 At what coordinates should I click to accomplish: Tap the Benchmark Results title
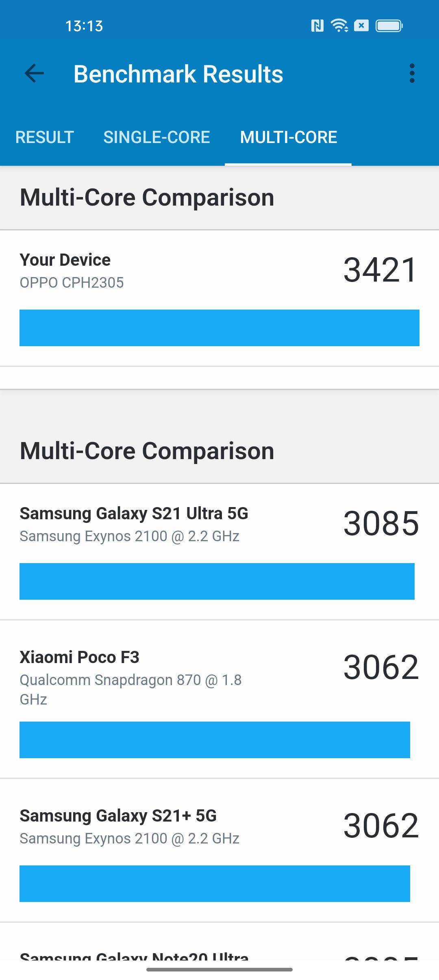(178, 74)
